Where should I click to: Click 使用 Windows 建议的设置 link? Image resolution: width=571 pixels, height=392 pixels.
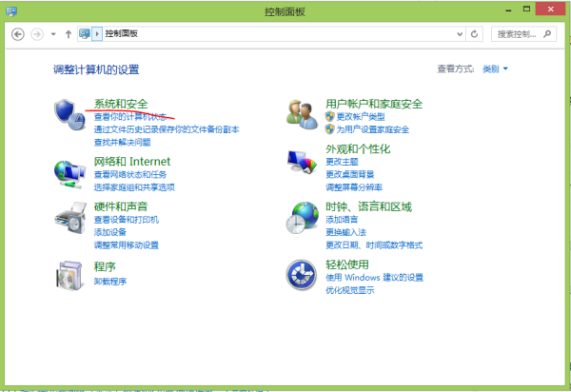pyautogui.click(x=374, y=278)
